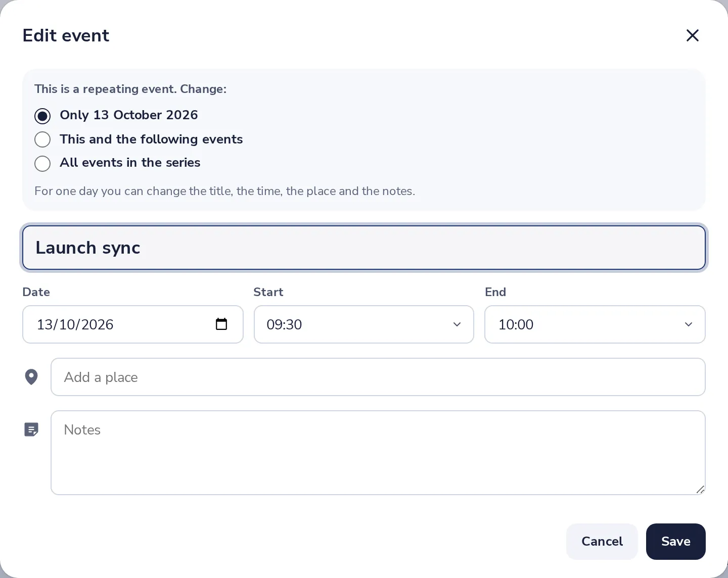Expand the End time dropdown showing 10:00
The height and width of the screenshot is (578, 728).
tap(595, 324)
